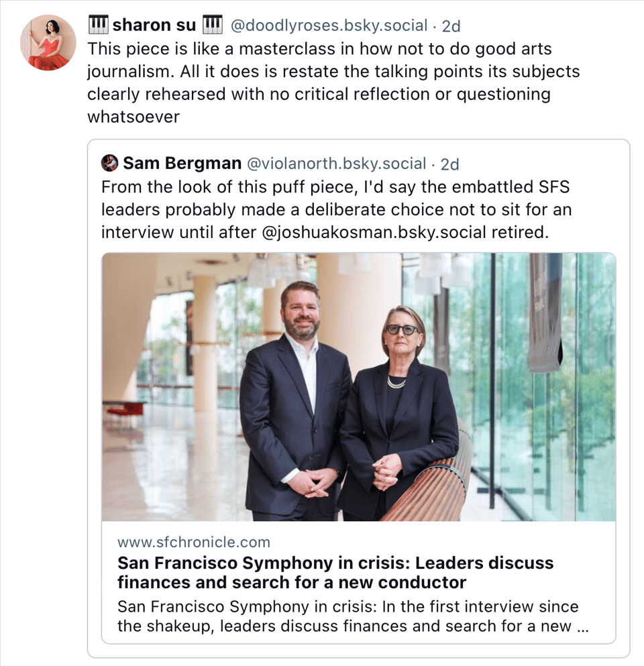Viewport: 644px width, 666px height.
Task: Open the sharon su display name
Action: (x=154, y=26)
